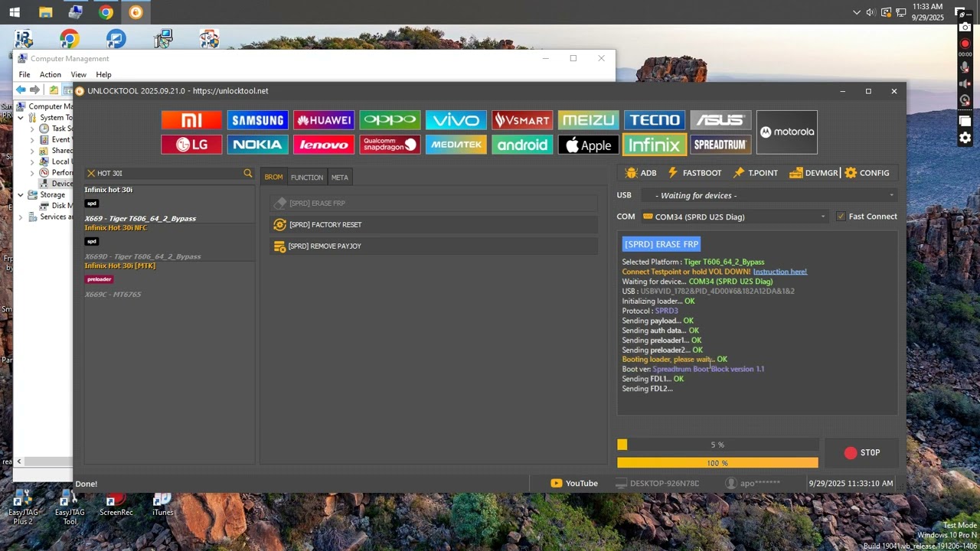The height and width of the screenshot is (551, 980).
Task: Click the selected [SPRD] ERASE FRP log header
Action: coord(661,244)
